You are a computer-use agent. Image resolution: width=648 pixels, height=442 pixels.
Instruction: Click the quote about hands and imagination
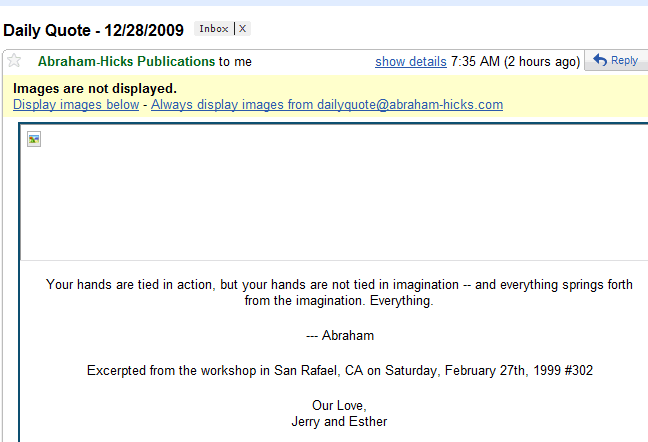pos(339,292)
